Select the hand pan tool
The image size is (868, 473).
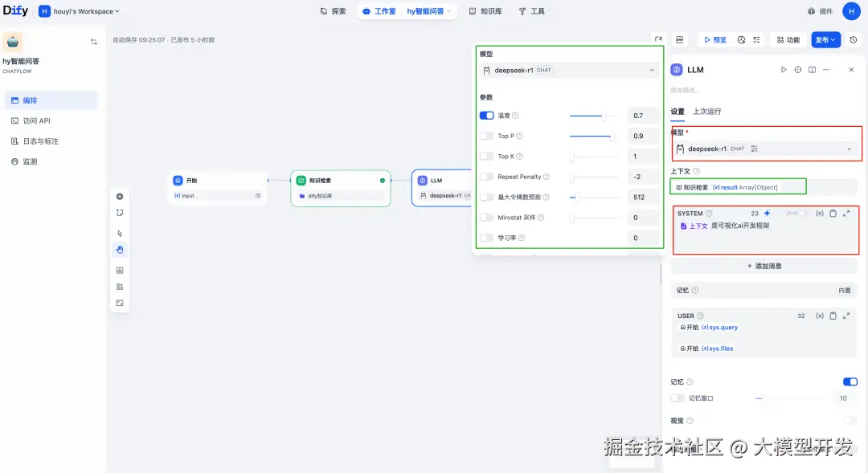click(x=120, y=250)
